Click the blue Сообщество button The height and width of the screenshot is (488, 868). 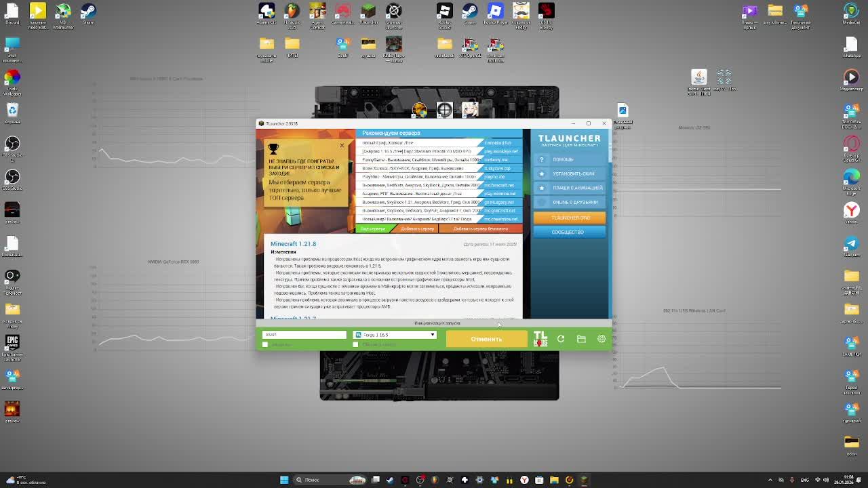tap(570, 232)
